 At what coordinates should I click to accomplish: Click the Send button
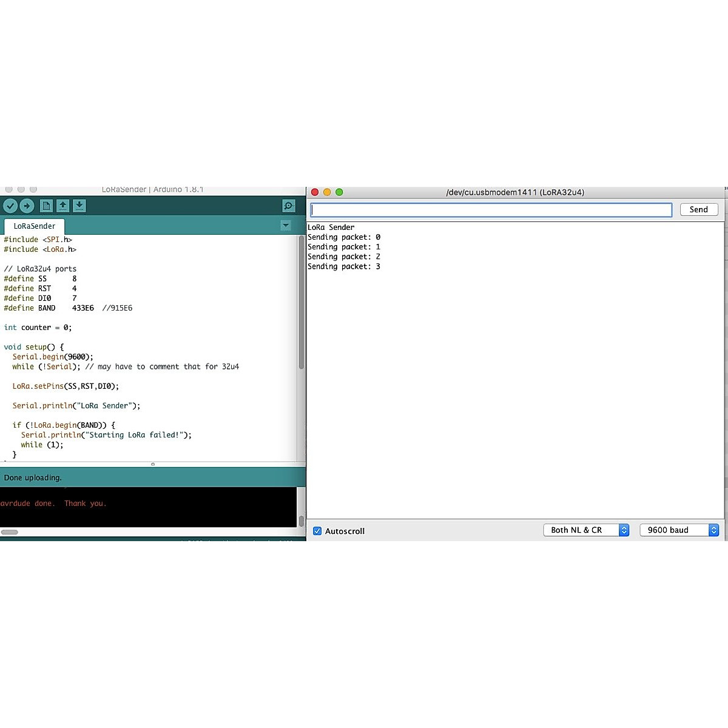pyautogui.click(x=699, y=209)
